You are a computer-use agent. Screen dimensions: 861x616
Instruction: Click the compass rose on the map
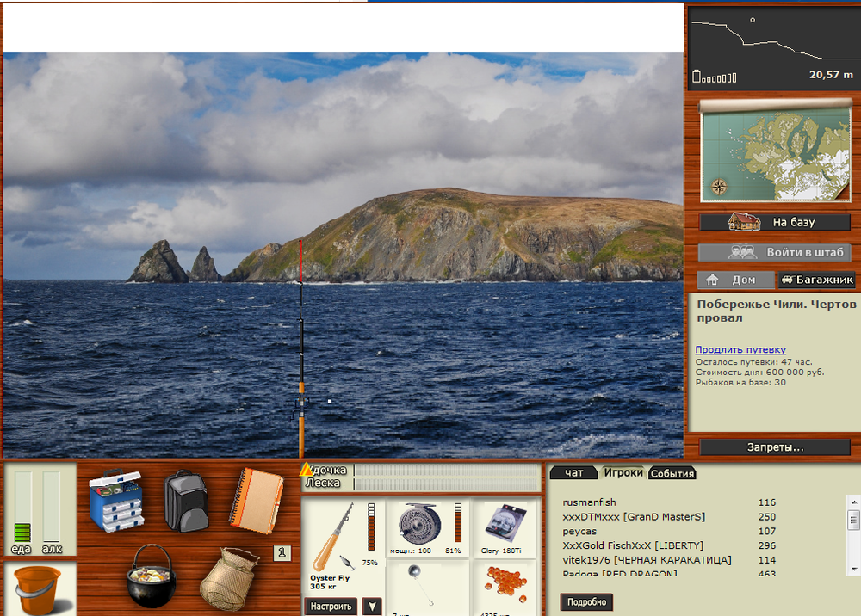[719, 187]
